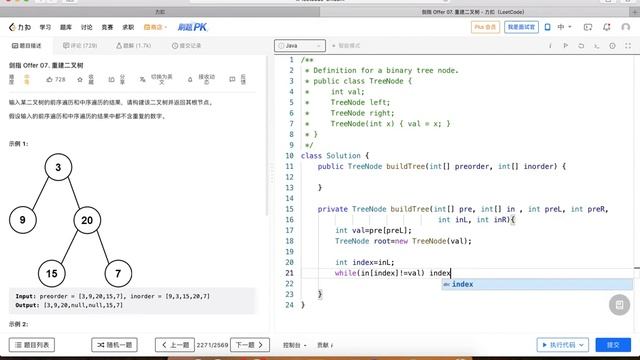
Task: Open the 刷题PK banner
Action: pyautogui.click(x=192, y=27)
